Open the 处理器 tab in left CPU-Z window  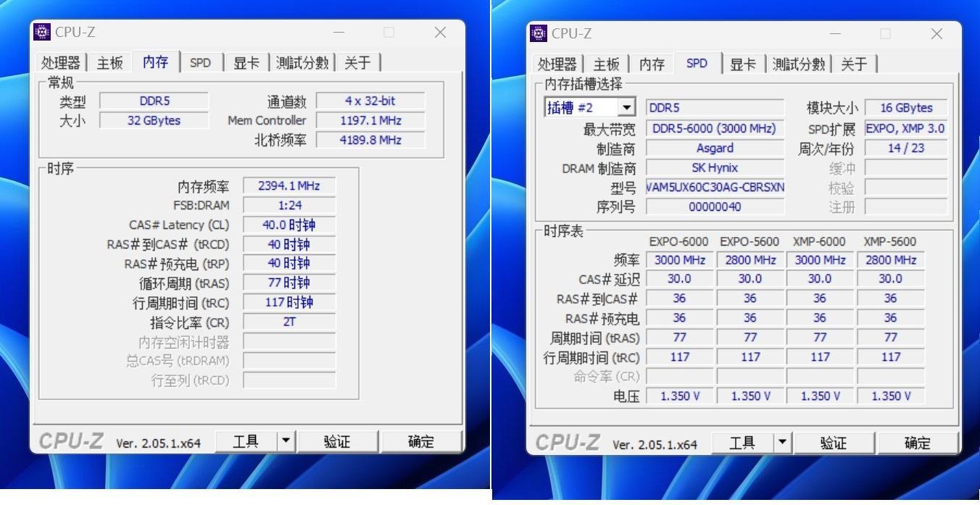[61, 63]
